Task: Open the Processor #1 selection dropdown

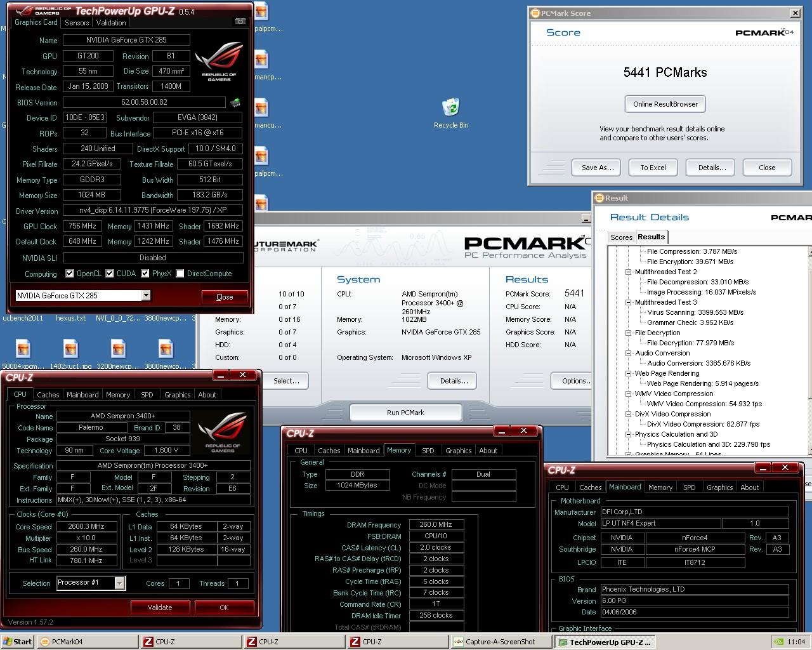Action: pyautogui.click(x=119, y=583)
